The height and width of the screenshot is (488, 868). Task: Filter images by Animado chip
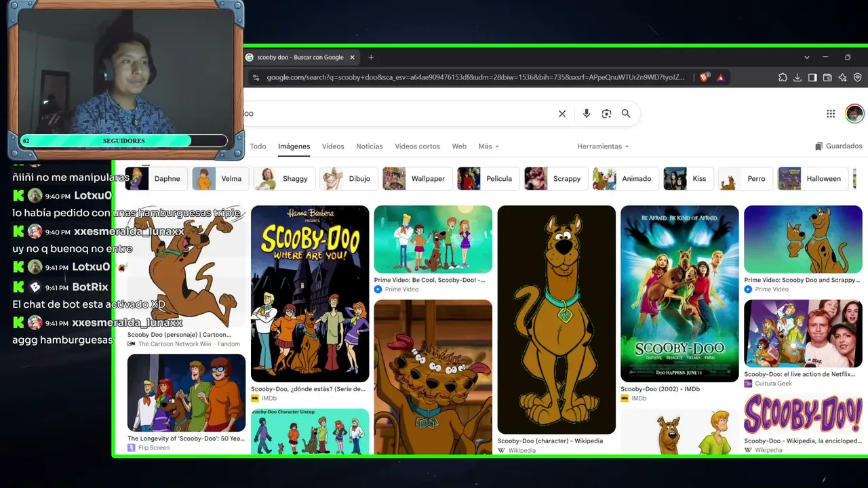[625, 179]
